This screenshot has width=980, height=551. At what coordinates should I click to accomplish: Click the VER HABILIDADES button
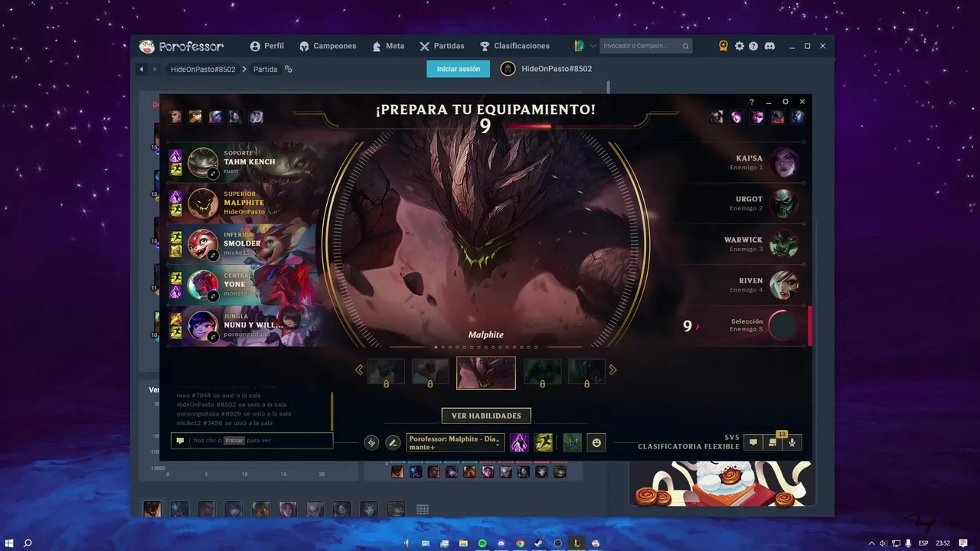[486, 416]
